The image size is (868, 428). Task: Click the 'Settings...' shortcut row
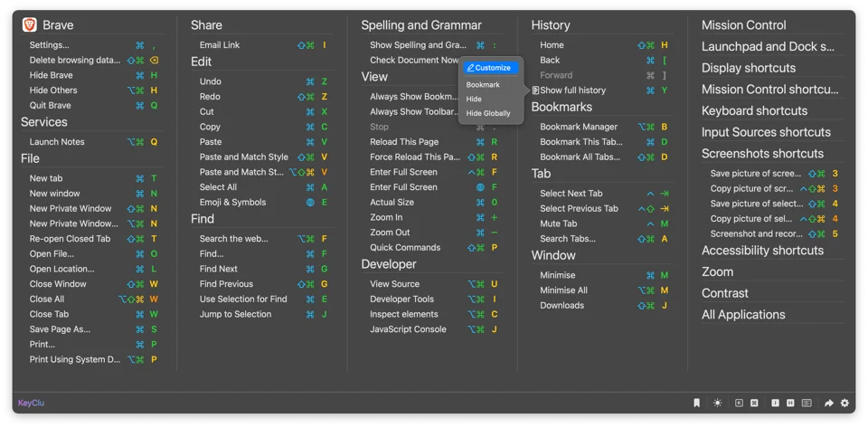(93, 45)
